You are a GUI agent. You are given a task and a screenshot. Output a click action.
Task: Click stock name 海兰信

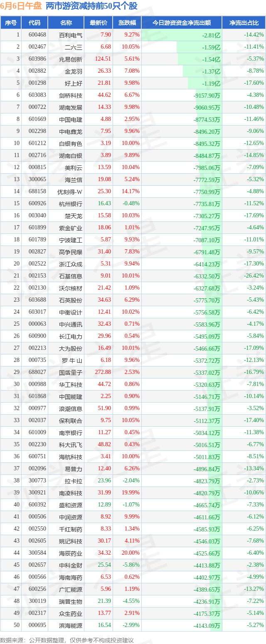coord(74,179)
